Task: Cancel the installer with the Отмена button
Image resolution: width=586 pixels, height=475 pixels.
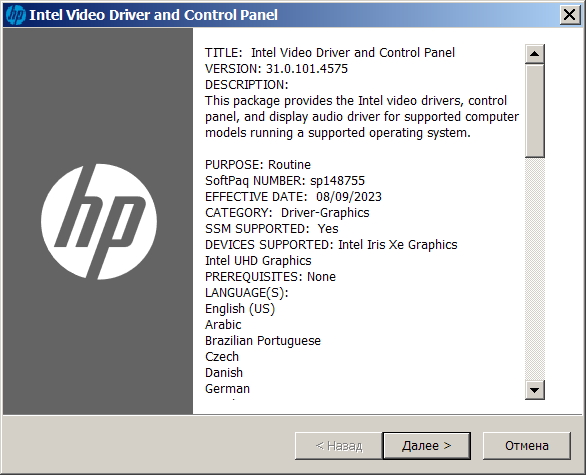Action: coord(527,446)
